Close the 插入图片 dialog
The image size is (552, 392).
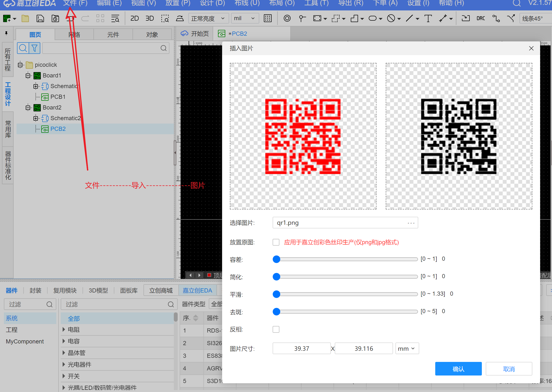click(x=531, y=48)
